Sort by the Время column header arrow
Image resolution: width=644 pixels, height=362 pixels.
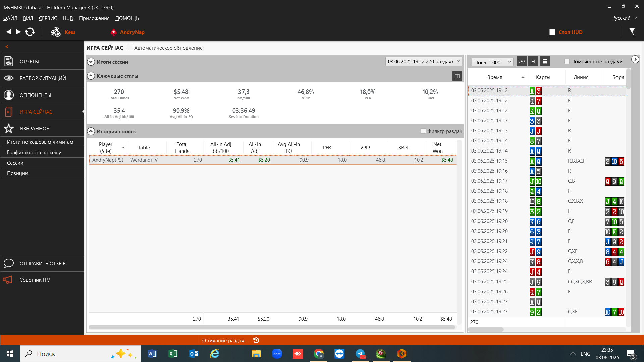tap(523, 77)
